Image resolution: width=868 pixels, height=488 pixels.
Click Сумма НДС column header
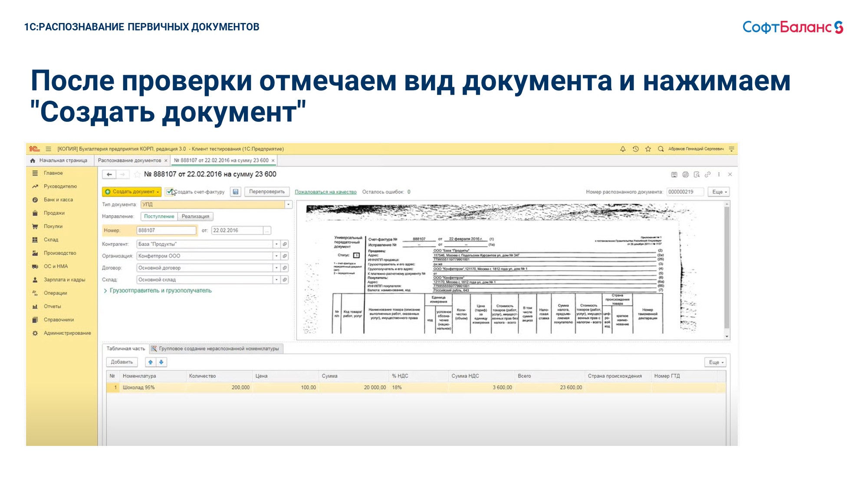[481, 376]
